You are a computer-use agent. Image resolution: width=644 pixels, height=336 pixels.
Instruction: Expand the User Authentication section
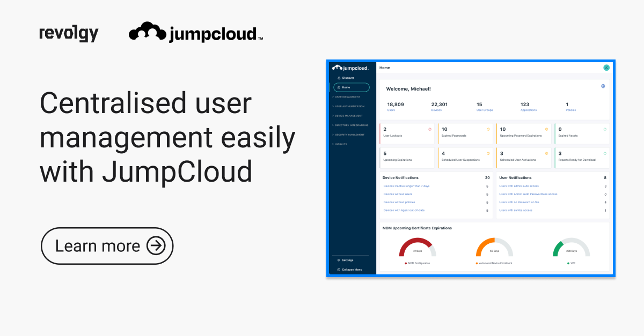349,106
